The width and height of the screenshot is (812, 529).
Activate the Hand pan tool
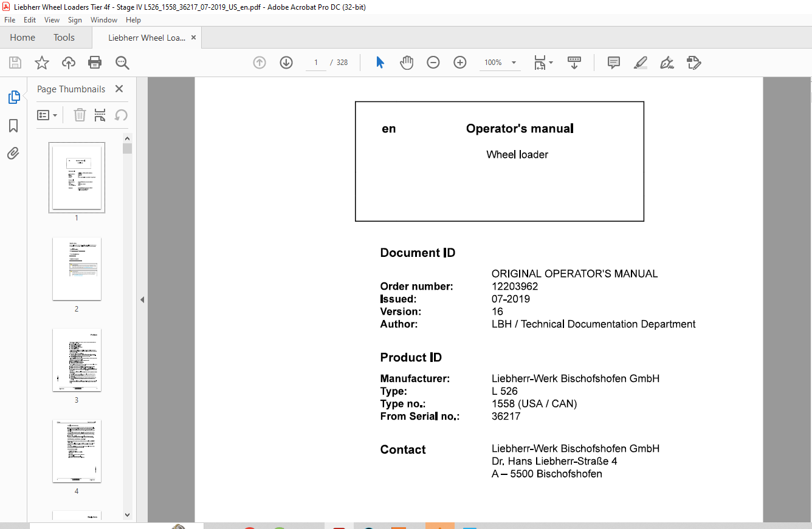407,63
